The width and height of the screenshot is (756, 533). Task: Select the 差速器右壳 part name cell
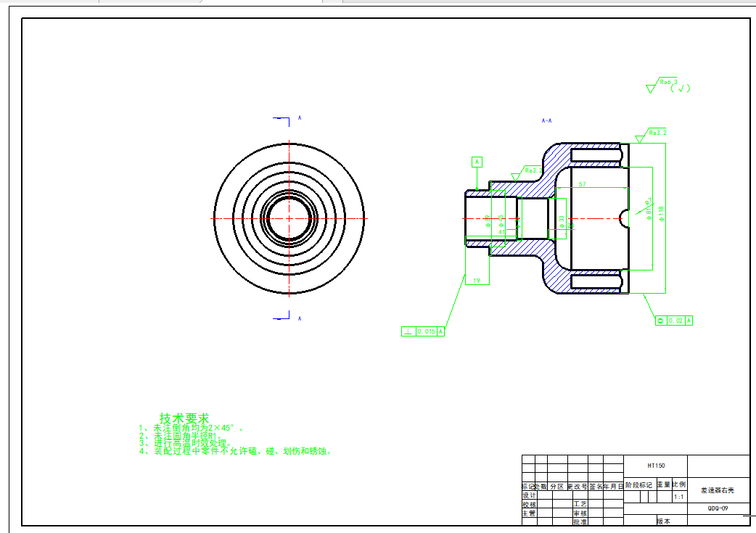718,490
